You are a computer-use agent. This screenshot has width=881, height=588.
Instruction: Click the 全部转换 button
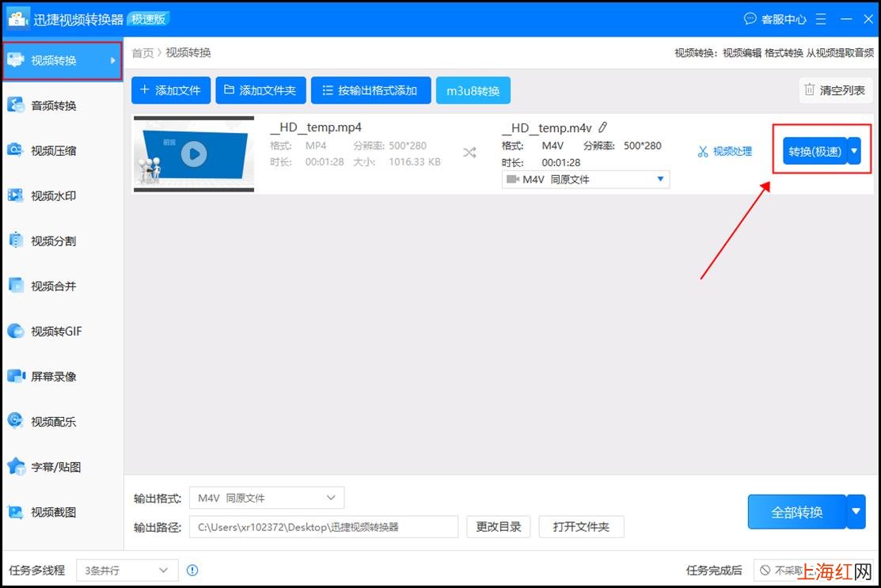click(x=797, y=511)
